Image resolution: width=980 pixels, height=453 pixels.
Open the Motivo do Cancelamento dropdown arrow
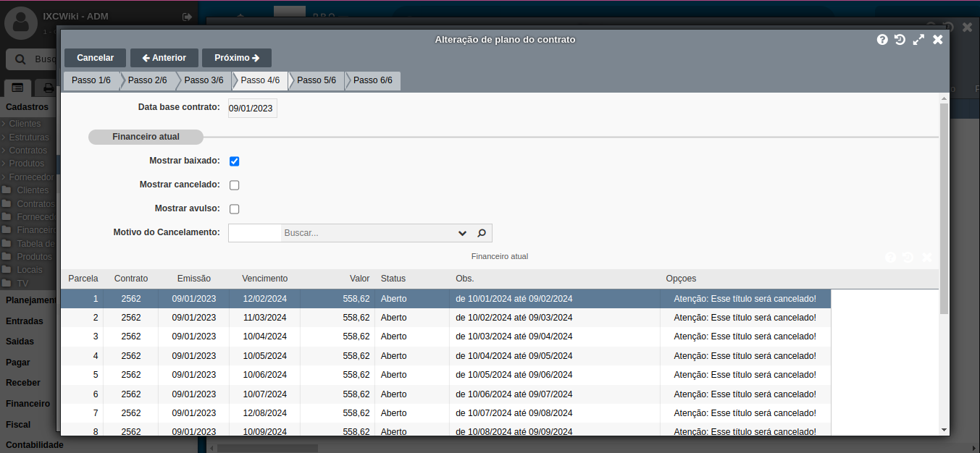tap(463, 233)
